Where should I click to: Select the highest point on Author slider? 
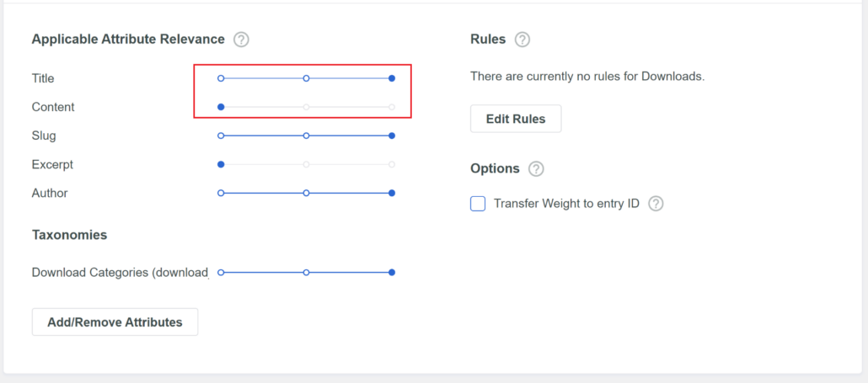[x=392, y=194]
